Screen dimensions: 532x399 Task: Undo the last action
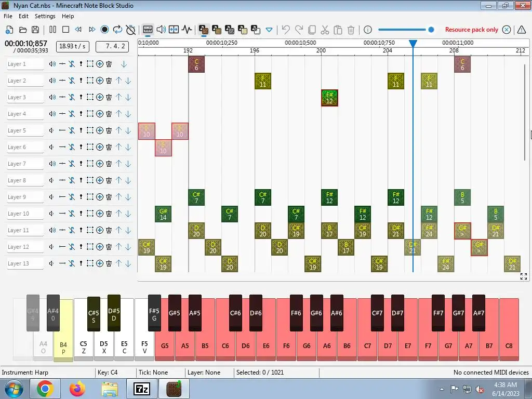pos(286,30)
